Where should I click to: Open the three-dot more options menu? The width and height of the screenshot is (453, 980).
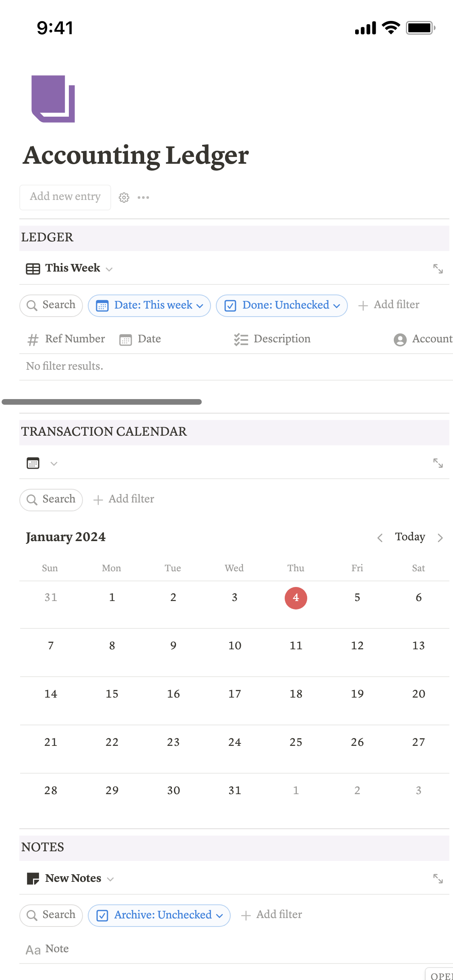(143, 198)
